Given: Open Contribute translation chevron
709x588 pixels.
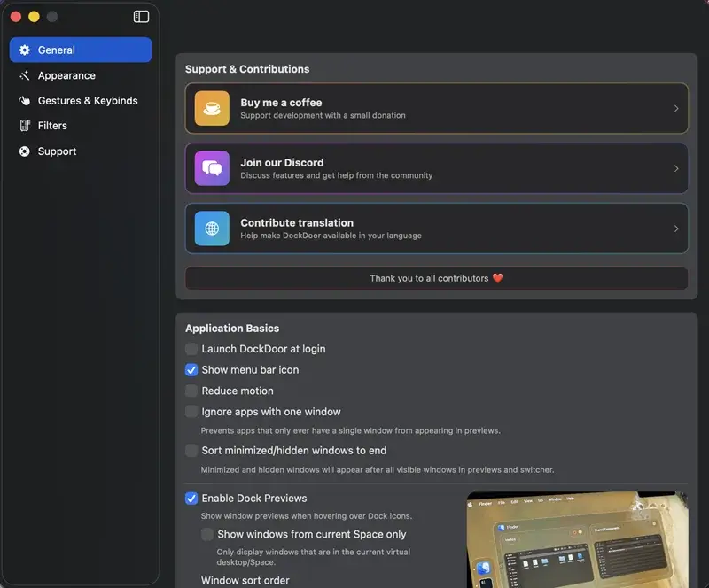Looking at the screenshot, I should tap(676, 228).
